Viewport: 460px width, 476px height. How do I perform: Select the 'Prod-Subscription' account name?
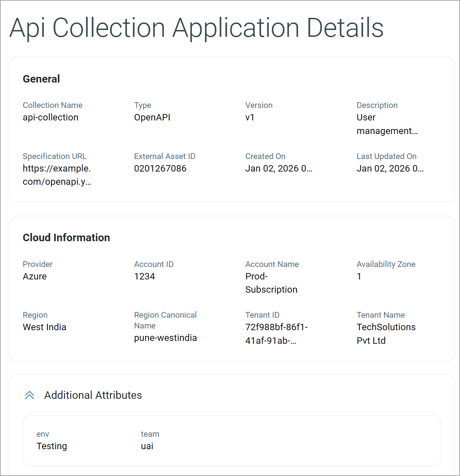pyautogui.click(x=271, y=283)
